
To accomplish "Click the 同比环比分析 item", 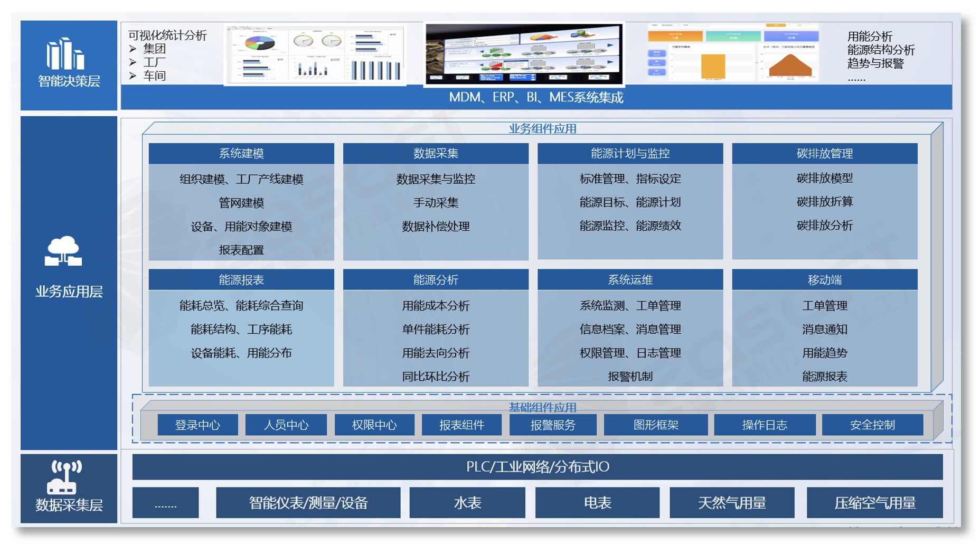I will point(436,377).
